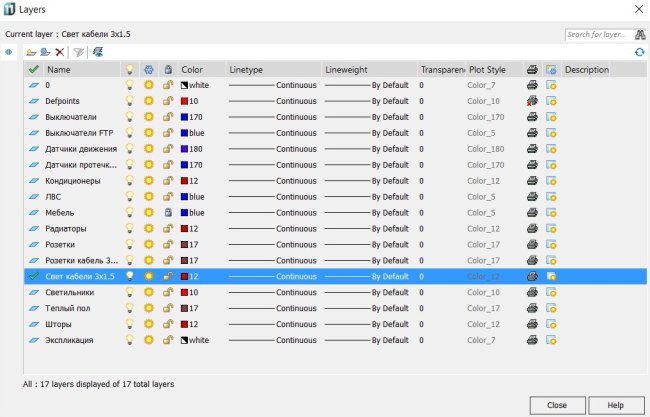This screenshot has width=650, height=417.
Task: Click the blue color swatch of Выключатели
Action: [x=185, y=117]
